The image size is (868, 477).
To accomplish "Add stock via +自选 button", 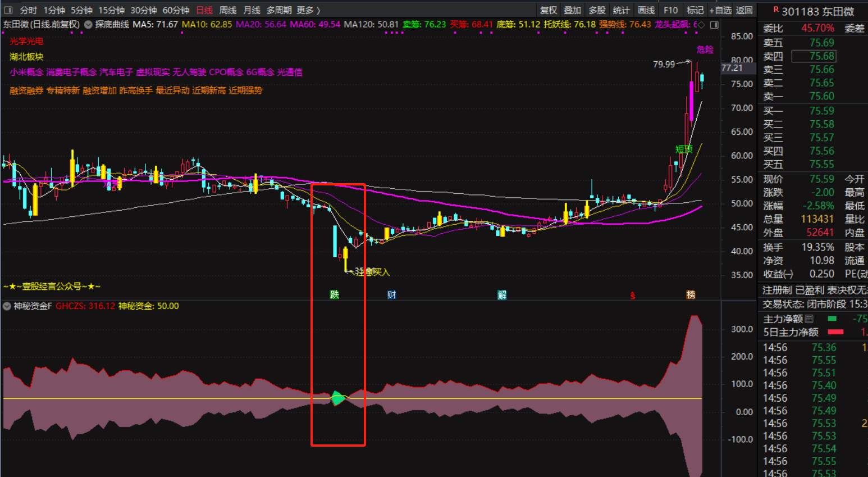I will pos(720,10).
